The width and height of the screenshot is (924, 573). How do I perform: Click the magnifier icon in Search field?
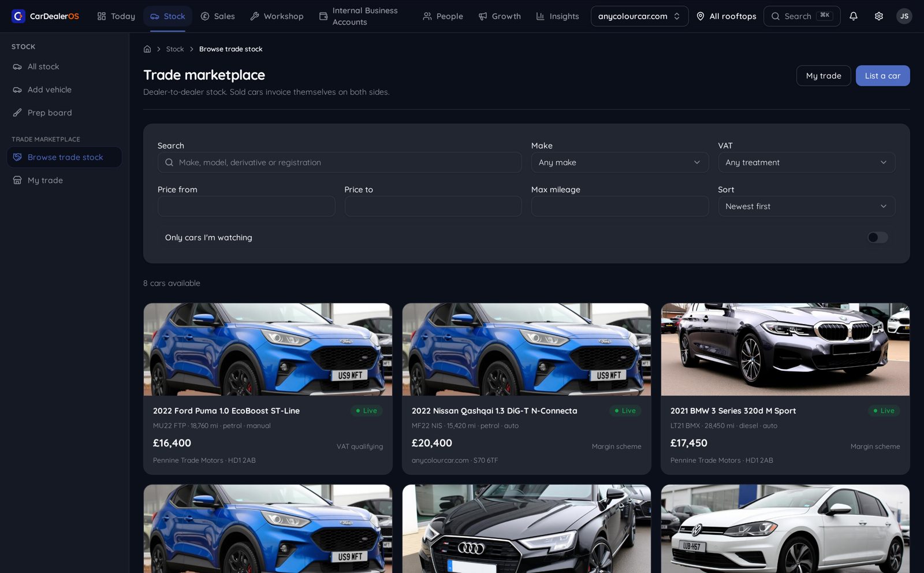[169, 162]
